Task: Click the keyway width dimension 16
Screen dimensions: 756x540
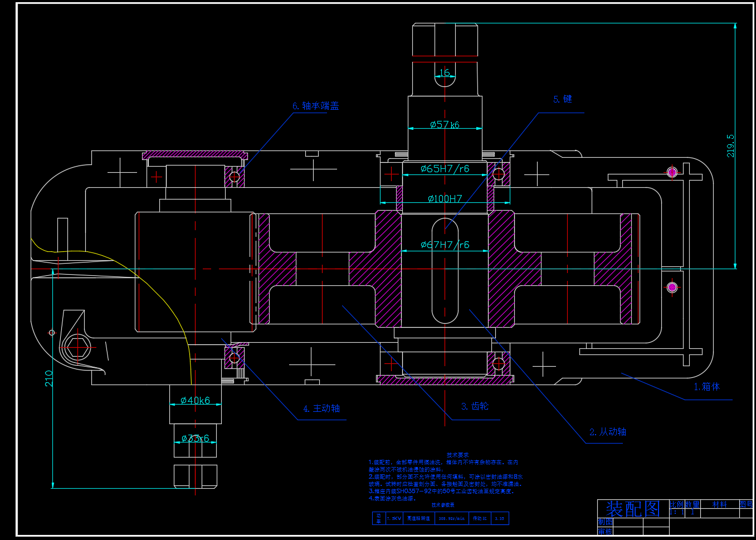Action: coord(445,73)
